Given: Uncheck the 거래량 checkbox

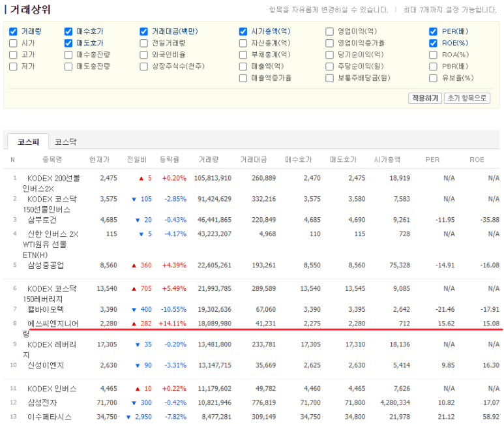Looking at the screenshot, I should tap(13, 31).
